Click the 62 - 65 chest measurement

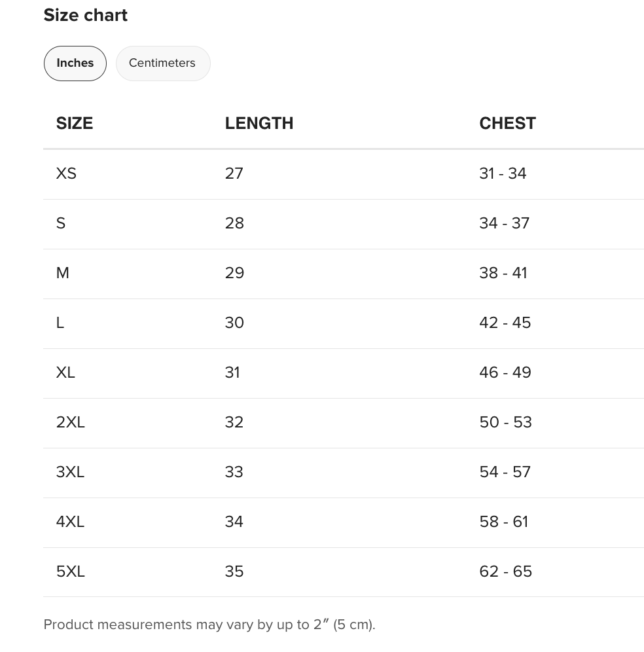coord(505,571)
